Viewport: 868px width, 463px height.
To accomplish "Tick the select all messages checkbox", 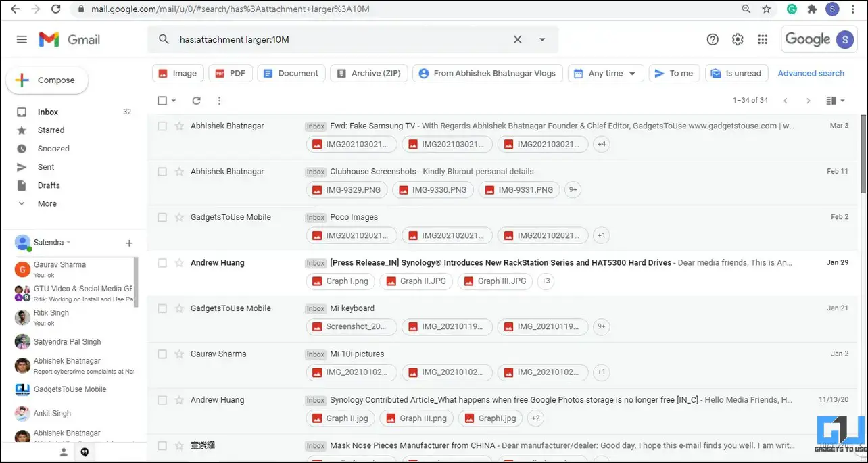I will [162, 101].
